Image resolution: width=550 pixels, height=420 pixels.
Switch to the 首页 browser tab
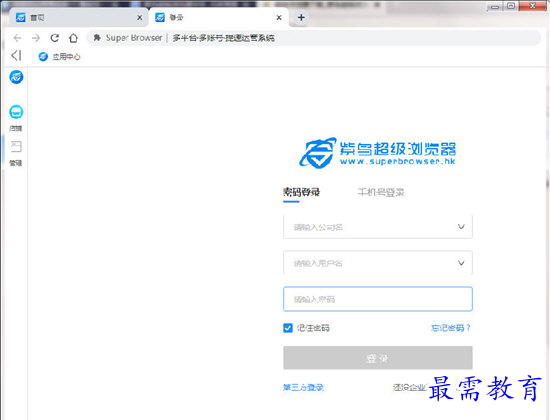[78, 18]
